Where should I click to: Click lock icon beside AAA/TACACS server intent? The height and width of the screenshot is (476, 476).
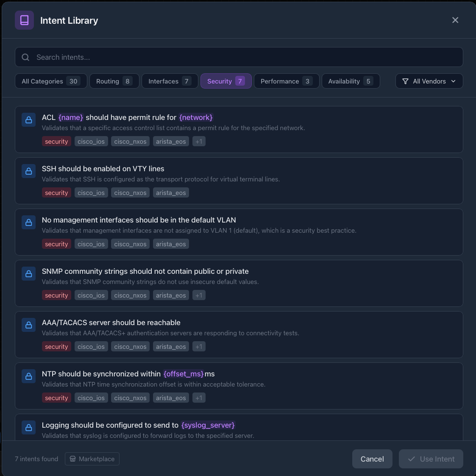click(x=29, y=325)
